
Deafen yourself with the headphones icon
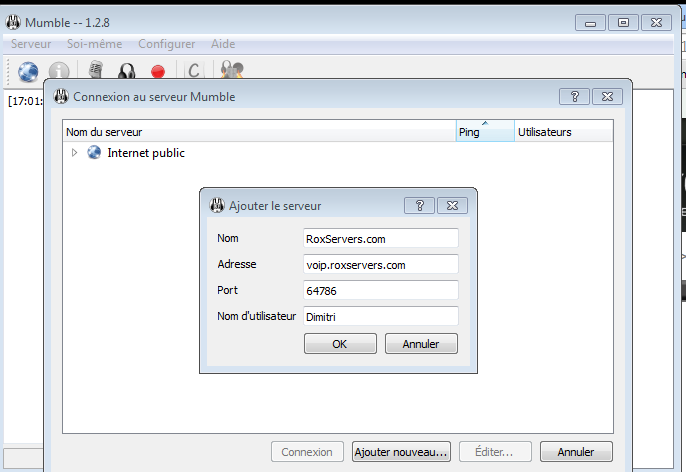click(126, 71)
